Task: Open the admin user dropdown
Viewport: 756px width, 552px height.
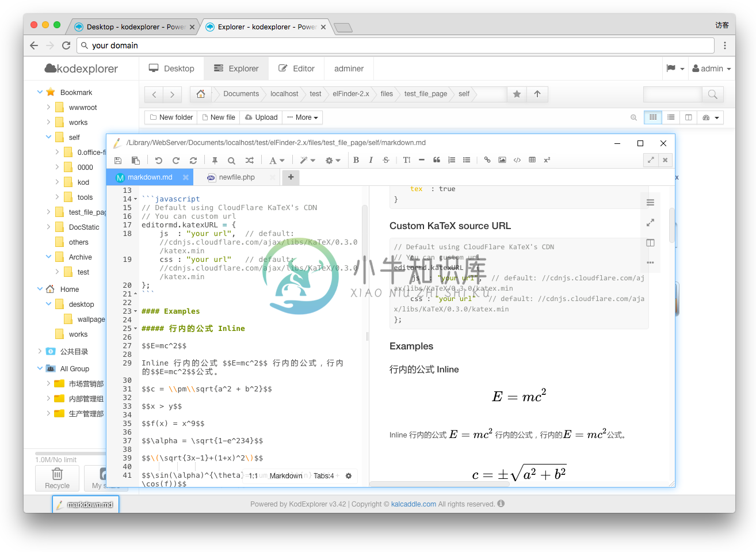Action: pos(711,68)
